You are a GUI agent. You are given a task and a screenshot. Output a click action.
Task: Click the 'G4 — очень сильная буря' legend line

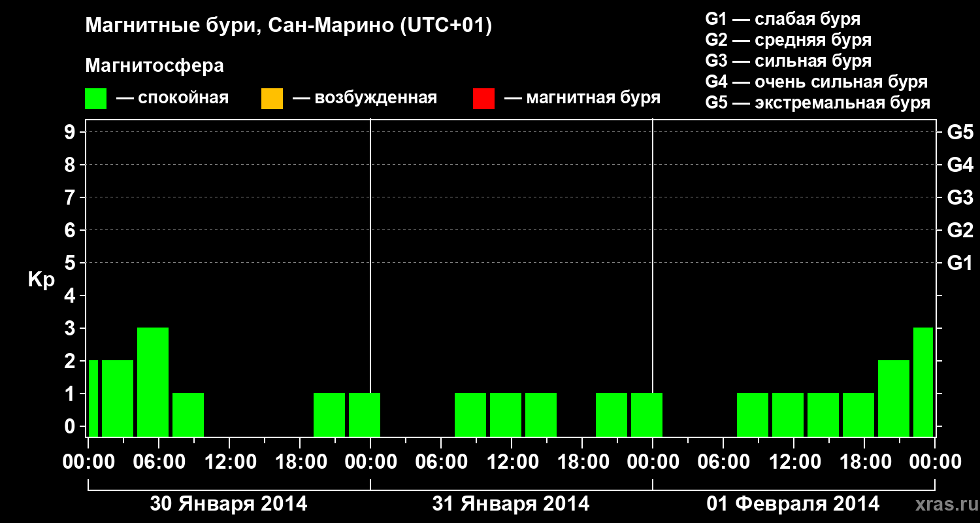817,82
